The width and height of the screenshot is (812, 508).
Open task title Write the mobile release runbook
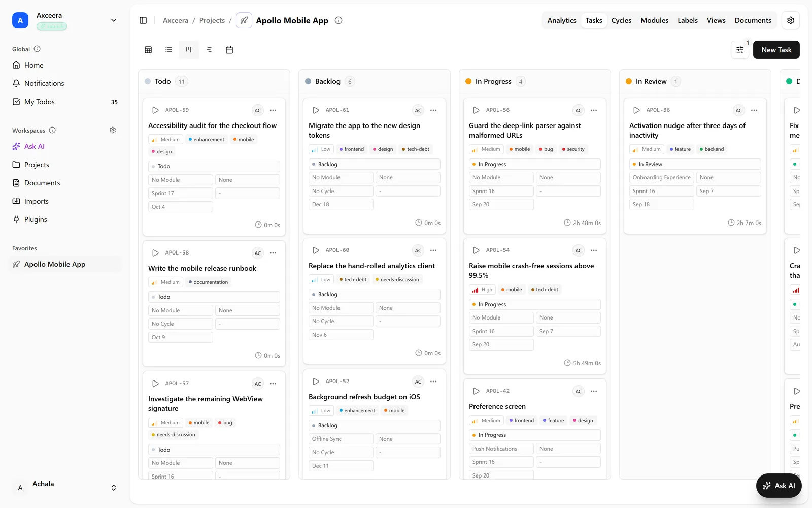click(202, 268)
